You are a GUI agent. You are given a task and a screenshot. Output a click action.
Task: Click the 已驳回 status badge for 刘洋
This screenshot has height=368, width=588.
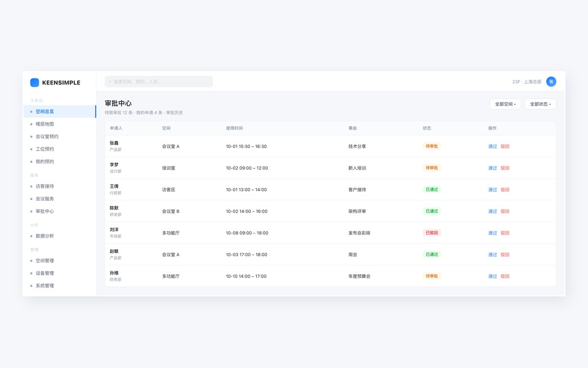[x=432, y=233]
